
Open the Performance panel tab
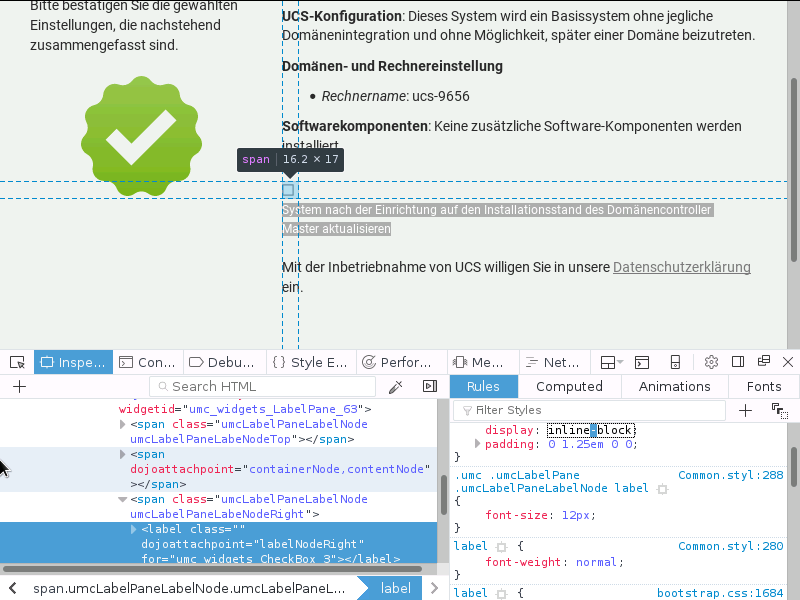tap(397, 362)
